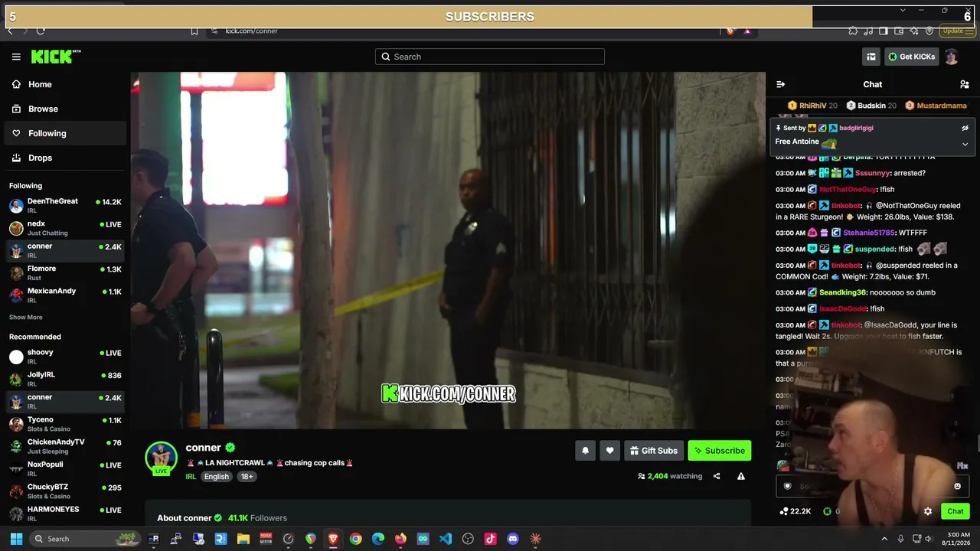Open the chat user list icon

tap(965, 84)
